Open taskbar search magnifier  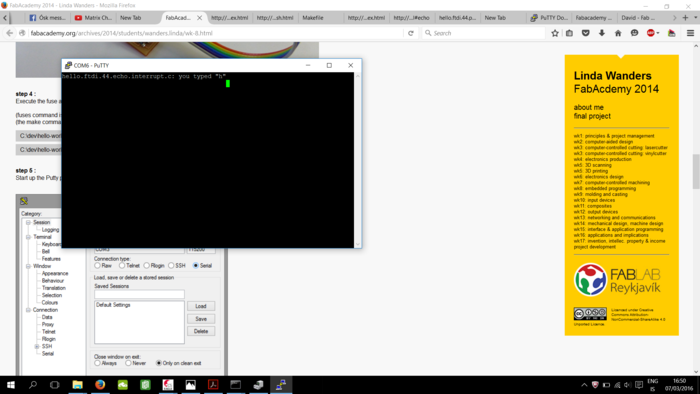pos(33,385)
